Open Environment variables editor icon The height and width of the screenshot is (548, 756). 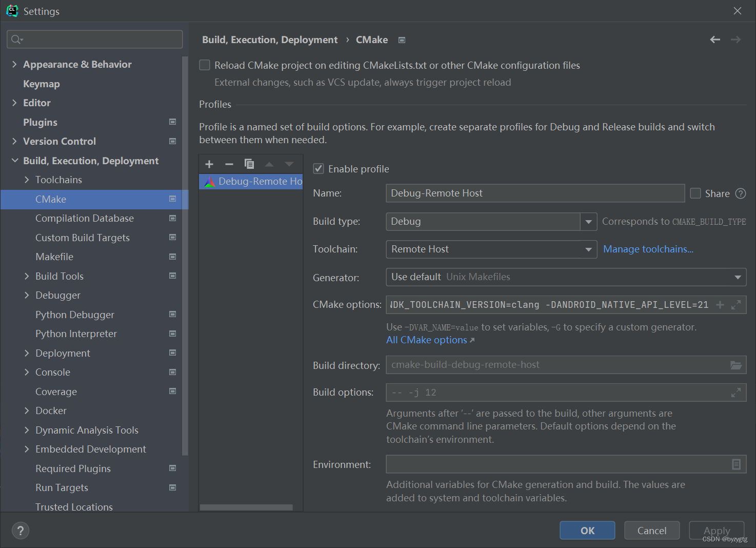(737, 464)
